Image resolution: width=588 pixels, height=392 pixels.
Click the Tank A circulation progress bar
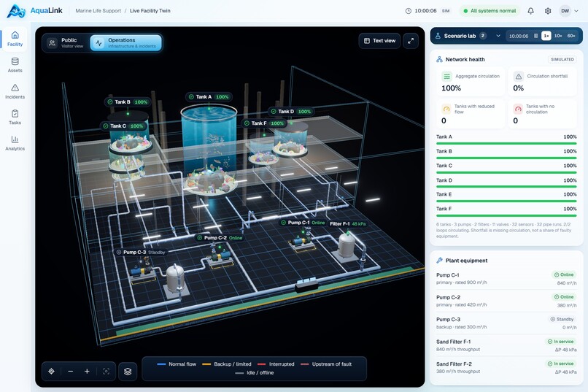click(x=506, y=143)
